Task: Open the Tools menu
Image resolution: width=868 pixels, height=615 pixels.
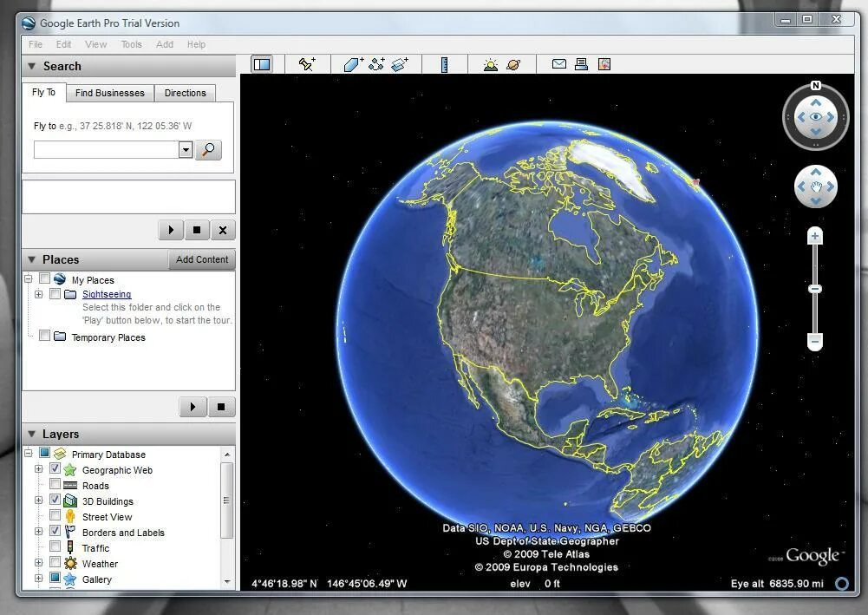Action: [x=131, y=44]
